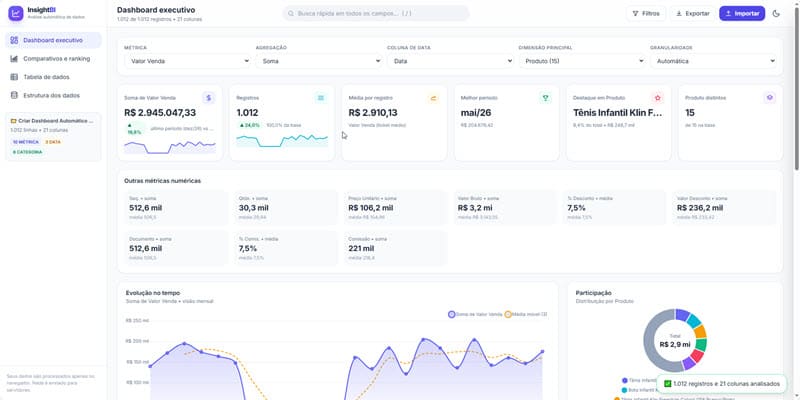Click the Exportar button

692,14
